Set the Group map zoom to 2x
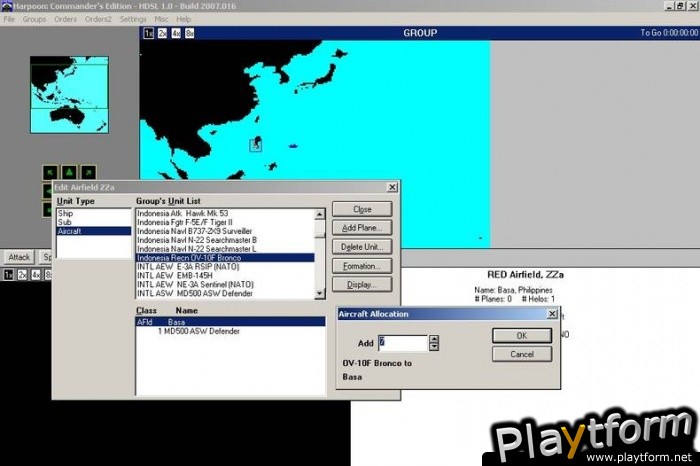Image resolution: width=700 pixels, height=466 pixels. coord(162,33)
